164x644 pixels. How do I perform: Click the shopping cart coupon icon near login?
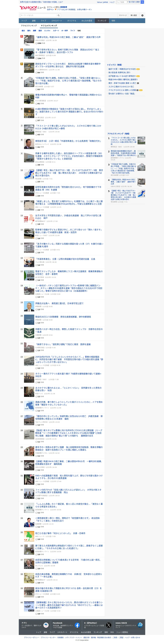click(x=56, y=9)
